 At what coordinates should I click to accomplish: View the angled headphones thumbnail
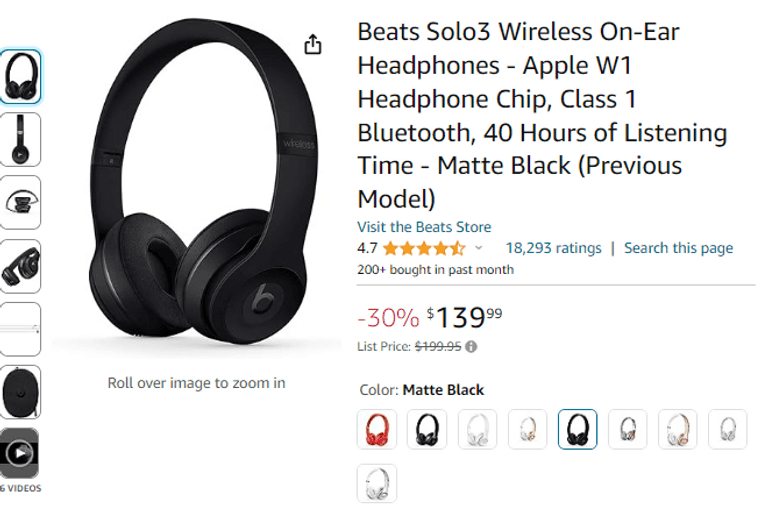[x=20, y=266]
